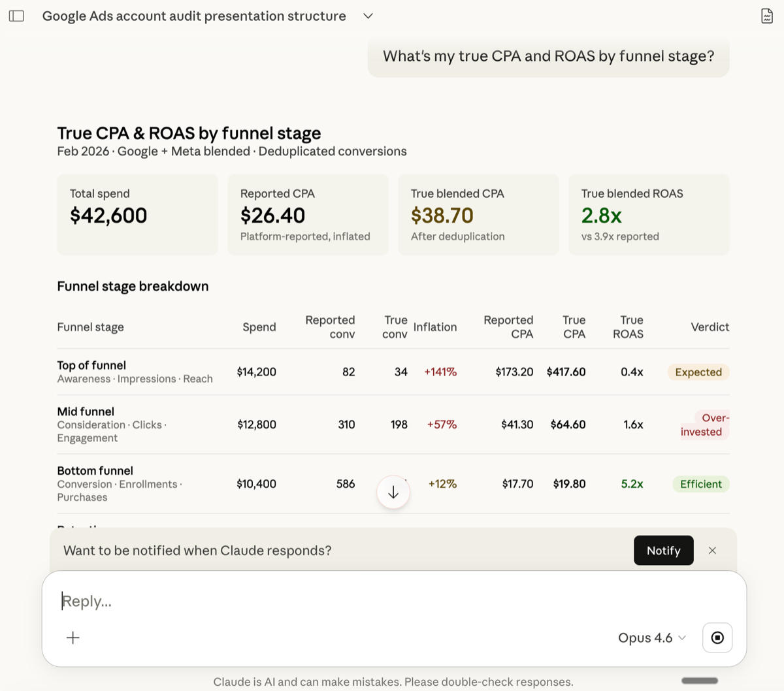Attach a file using the plus icon
784x691 pixels.
coord(73,637)
